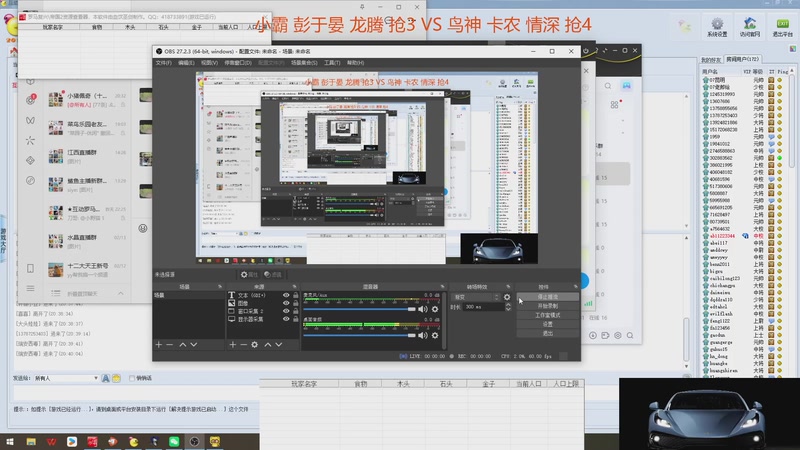Undock the 混音器 panel via header icon
Image resolution: width=800 pixels, height=450 pixels.
[442, 287]
